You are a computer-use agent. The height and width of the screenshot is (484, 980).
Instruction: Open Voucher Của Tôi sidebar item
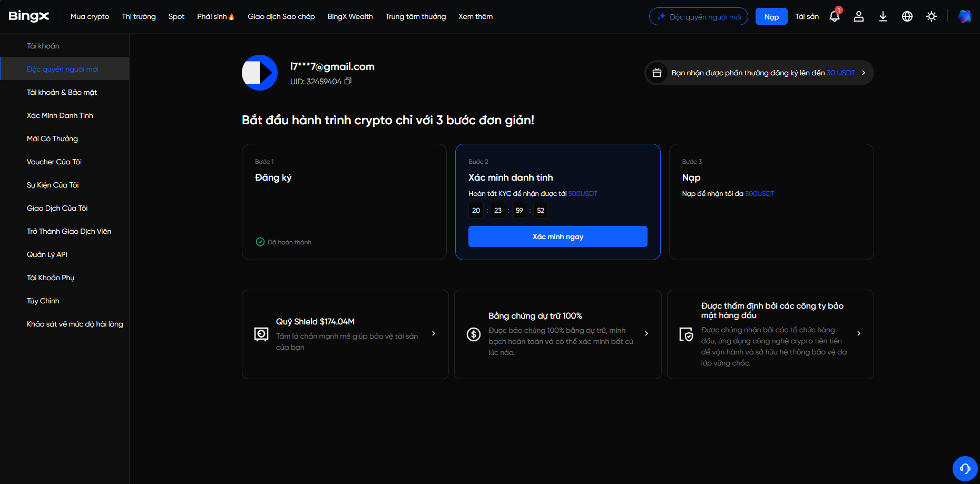[x=64, y=162]
